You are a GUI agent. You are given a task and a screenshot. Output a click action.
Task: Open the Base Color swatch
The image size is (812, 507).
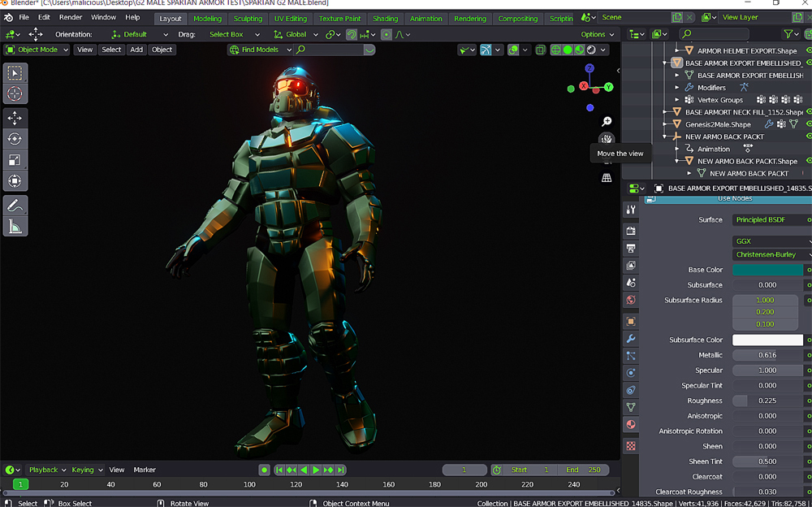[x=767, y=270]
